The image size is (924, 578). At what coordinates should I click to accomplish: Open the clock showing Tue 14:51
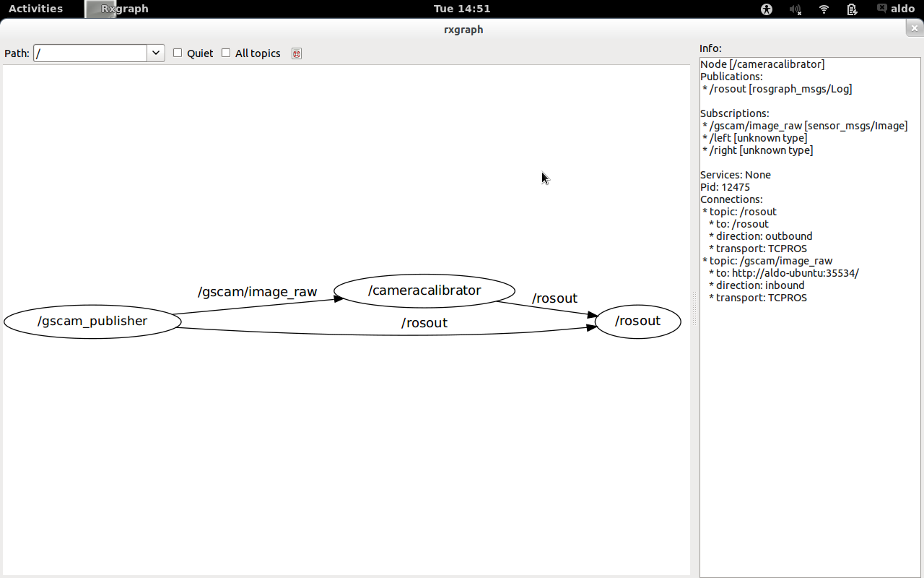click(462, 9)
